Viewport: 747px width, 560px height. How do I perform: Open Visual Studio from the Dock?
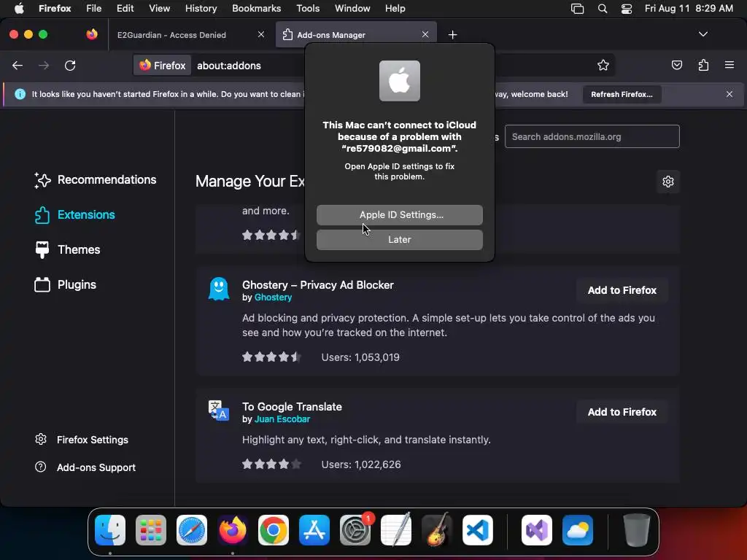[537, 530]
